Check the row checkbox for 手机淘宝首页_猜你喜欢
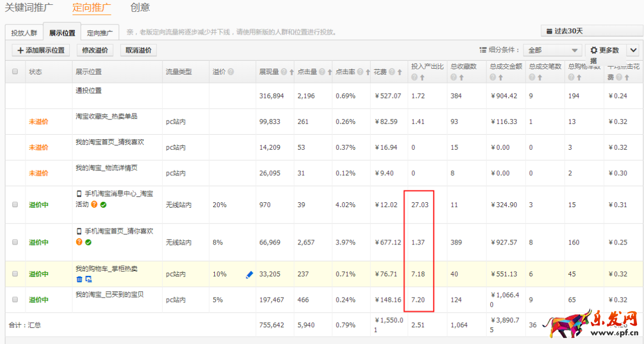This screenshot has height=344, width=644. click(x=15, y=242)
